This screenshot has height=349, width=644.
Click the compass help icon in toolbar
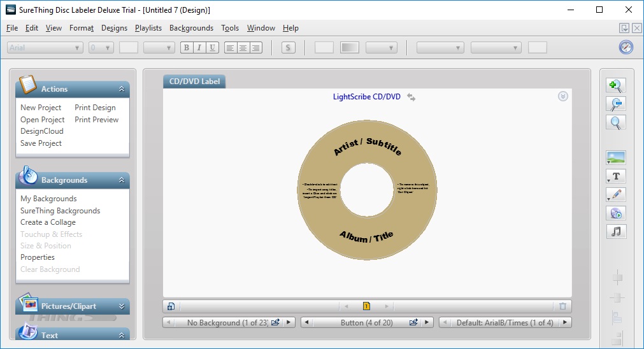pos(626,47)
